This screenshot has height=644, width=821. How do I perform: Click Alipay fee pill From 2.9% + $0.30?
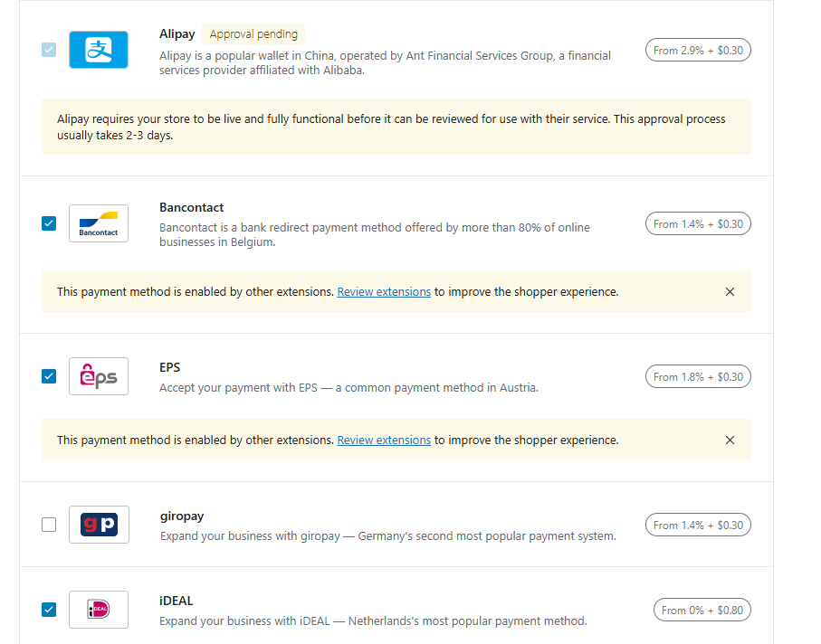(698, 50)
